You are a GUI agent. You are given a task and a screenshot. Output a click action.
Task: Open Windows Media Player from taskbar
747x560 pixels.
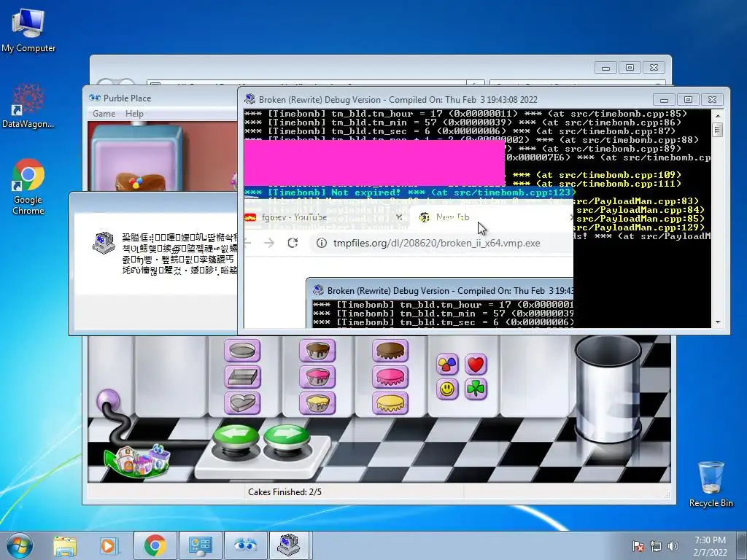click(108, 545)
